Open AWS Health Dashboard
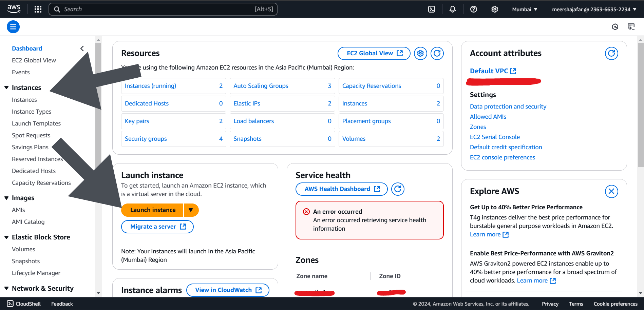The width and height of the screenshot is (644, 310). click(x=342, y=189)
